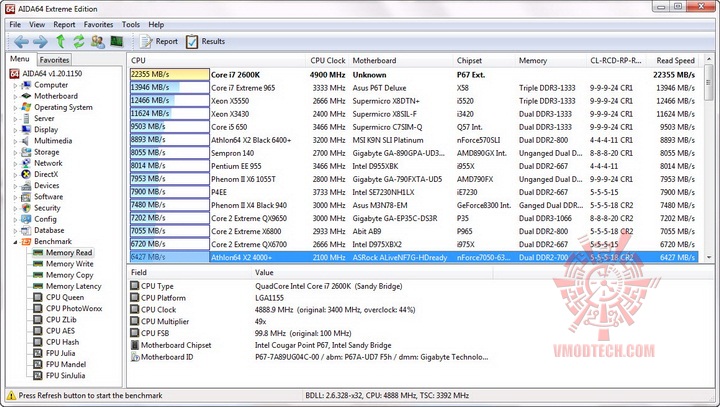Select Memory Read in benchmark tree
Image resolution: width=720 pixels, height=407 pixels.
pos(69,253)
